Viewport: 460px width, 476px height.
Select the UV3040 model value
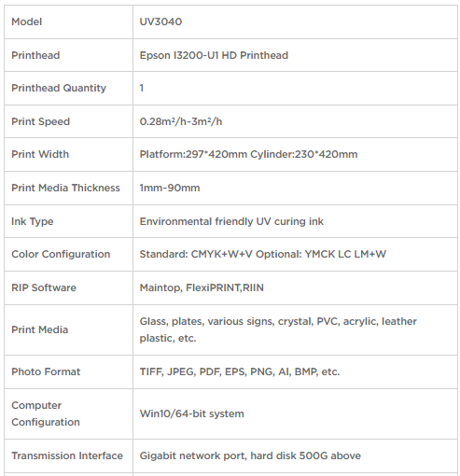pyautogui.click(x=160, y=21)
